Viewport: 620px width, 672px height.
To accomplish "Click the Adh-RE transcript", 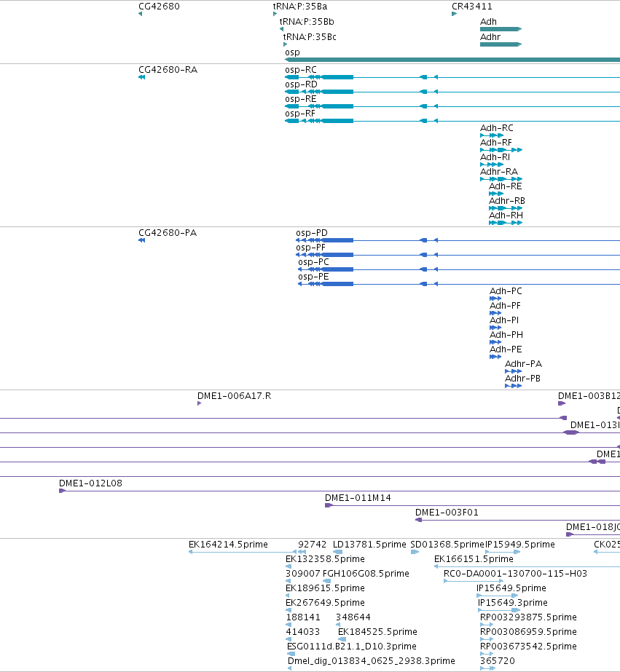I will point(496,194).
